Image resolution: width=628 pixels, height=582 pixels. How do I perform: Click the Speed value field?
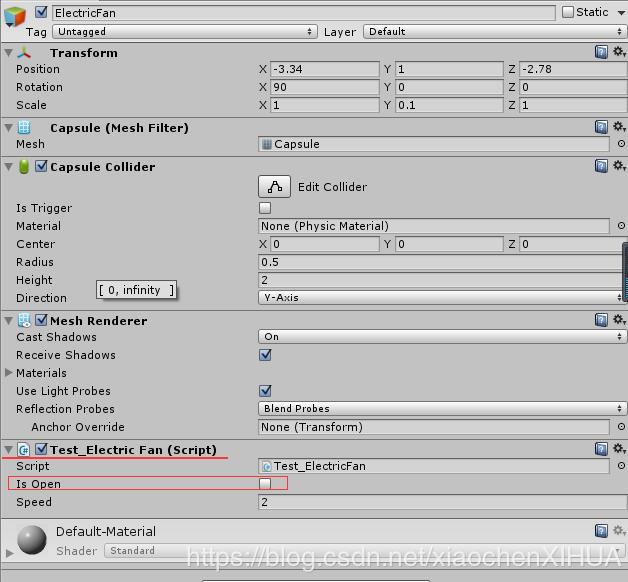[442, 501]
